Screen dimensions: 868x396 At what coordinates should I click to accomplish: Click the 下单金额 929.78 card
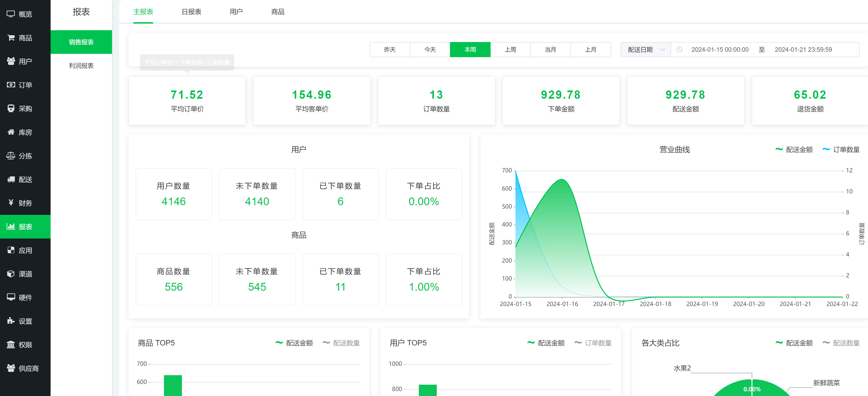561,101
